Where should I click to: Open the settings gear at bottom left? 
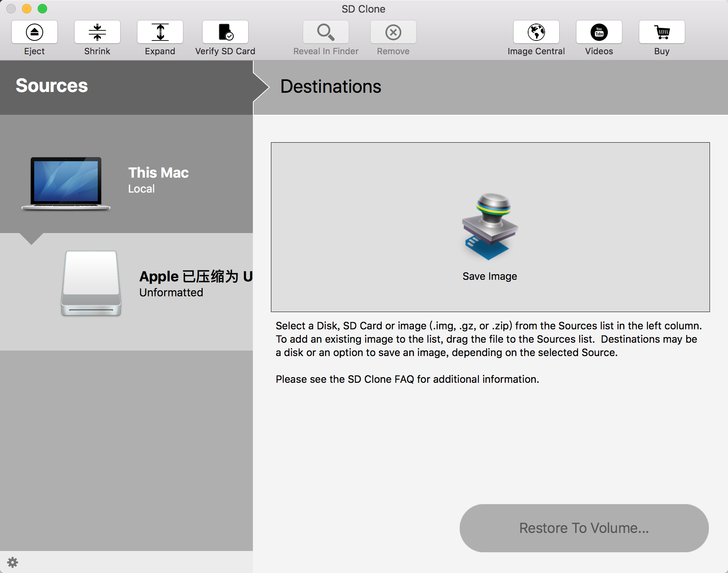pos(13,562)
